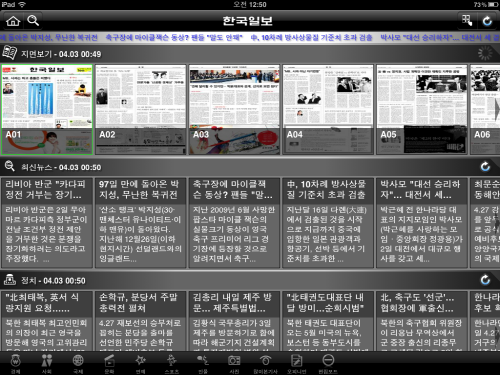Refresh the whole app via top-bar reload icon
Screen dimensions: 500x375
(487, 21)
